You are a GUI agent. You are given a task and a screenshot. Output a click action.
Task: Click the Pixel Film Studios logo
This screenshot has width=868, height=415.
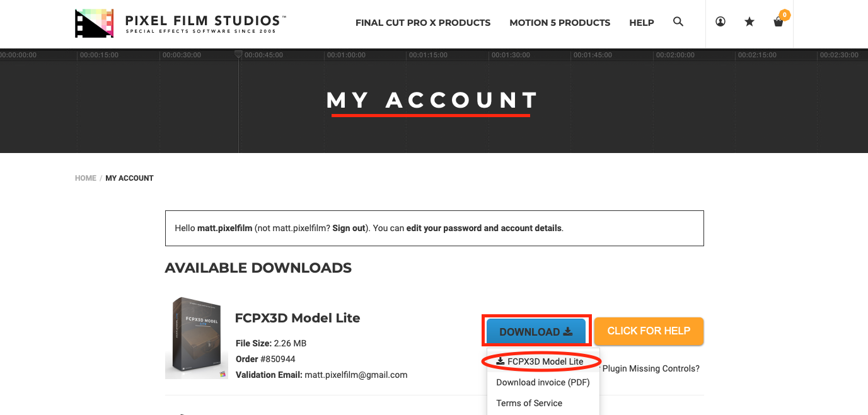pyautogui.click(x=180, y=23)
